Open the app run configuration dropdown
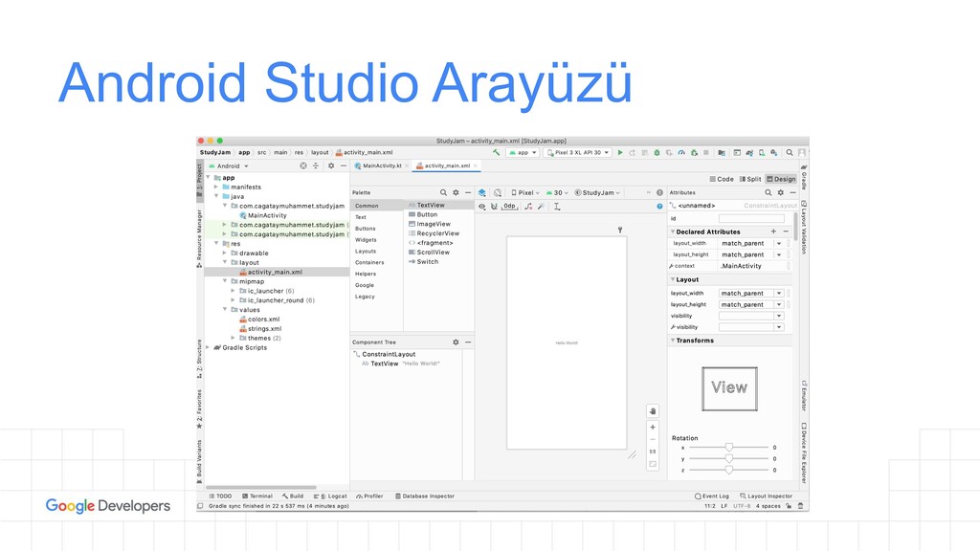Screen dimensions: 980x551 pos(523,152)
